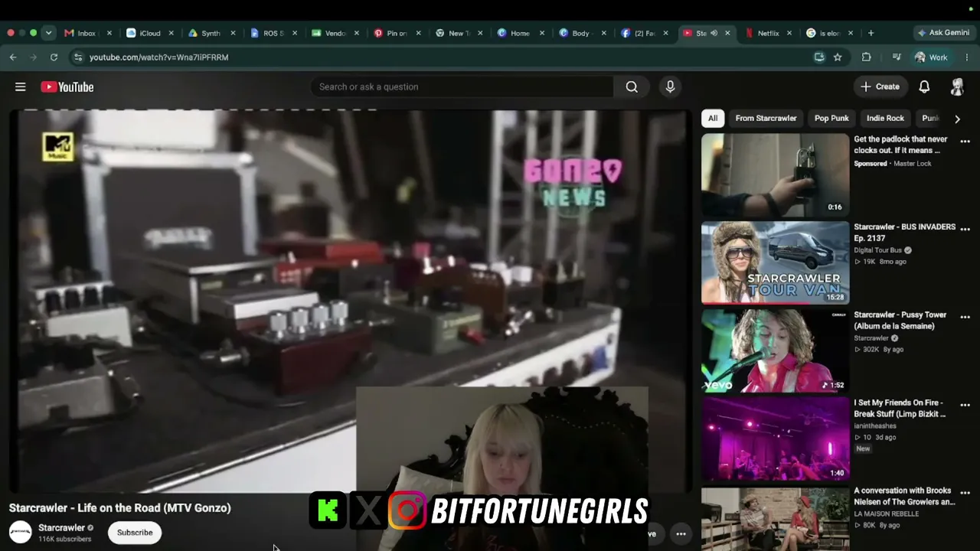Open the purple concert 1:40 thumbnail

pyautogui.click(x=775, y=439)
